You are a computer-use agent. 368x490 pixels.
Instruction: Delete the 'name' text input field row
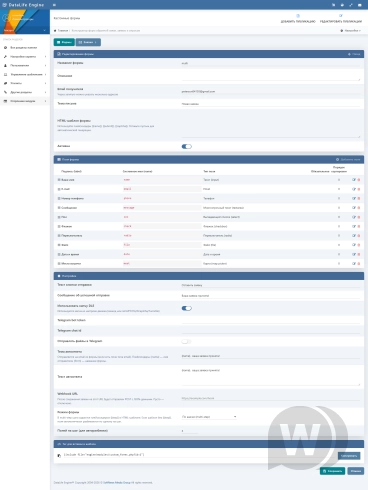point(359,180)
